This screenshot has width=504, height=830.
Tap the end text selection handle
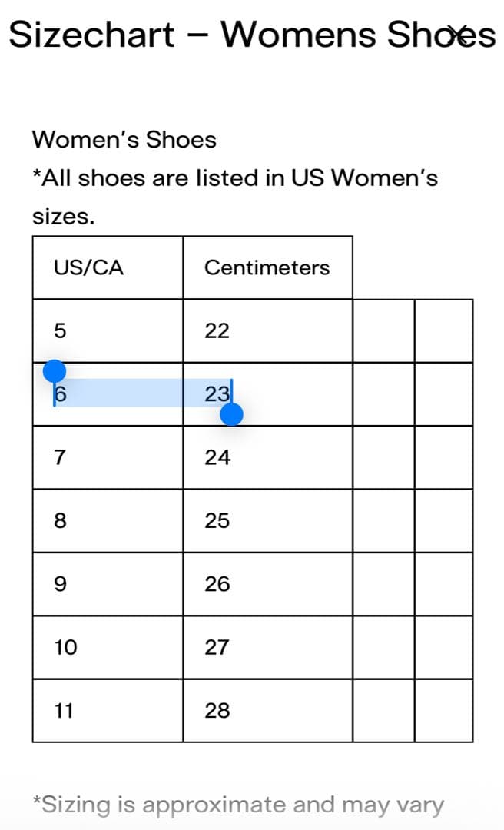point(231,415)
